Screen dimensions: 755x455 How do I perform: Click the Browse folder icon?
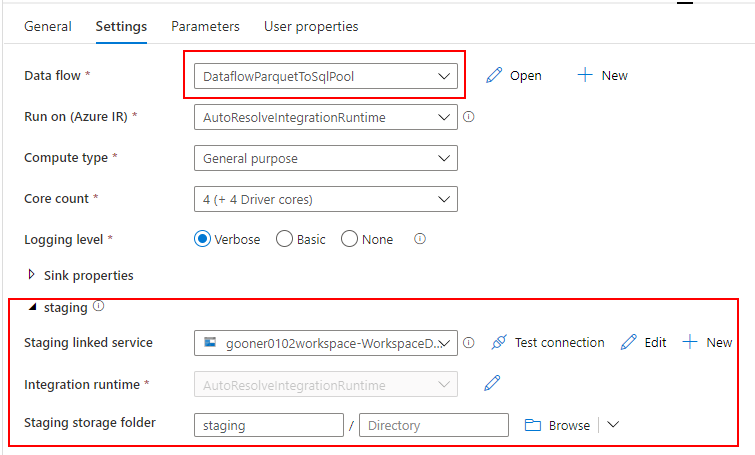[533, 425]
